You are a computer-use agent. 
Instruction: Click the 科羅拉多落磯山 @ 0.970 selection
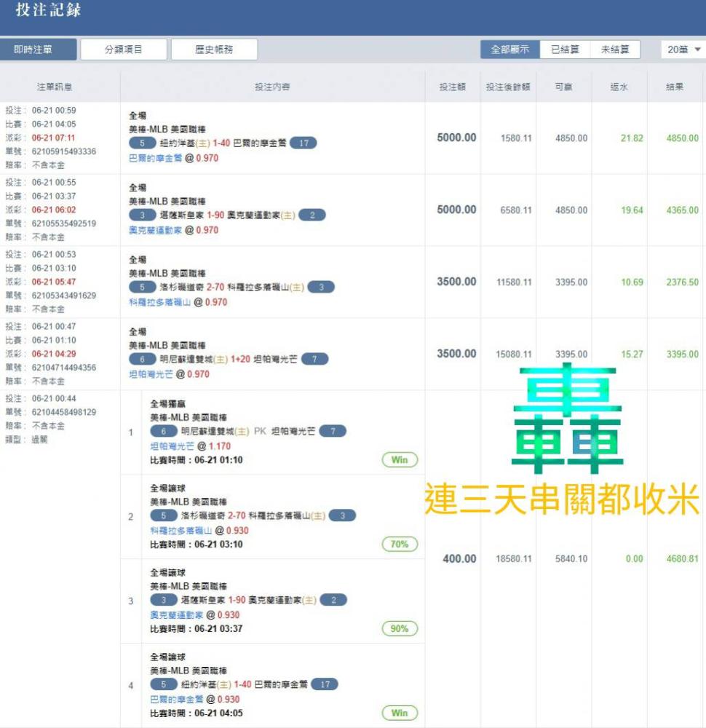(178, 302)
